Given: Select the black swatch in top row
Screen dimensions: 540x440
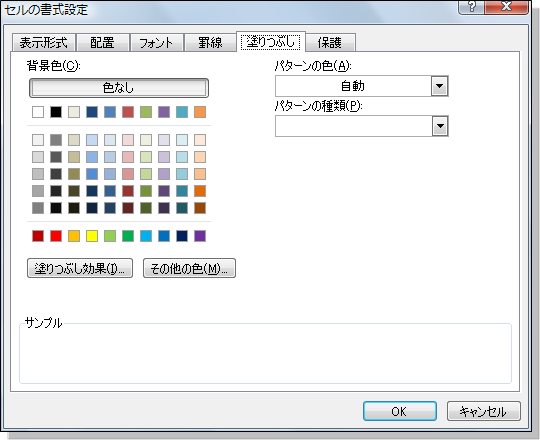Looking at the screenshot, I should [x=56, y=112].
